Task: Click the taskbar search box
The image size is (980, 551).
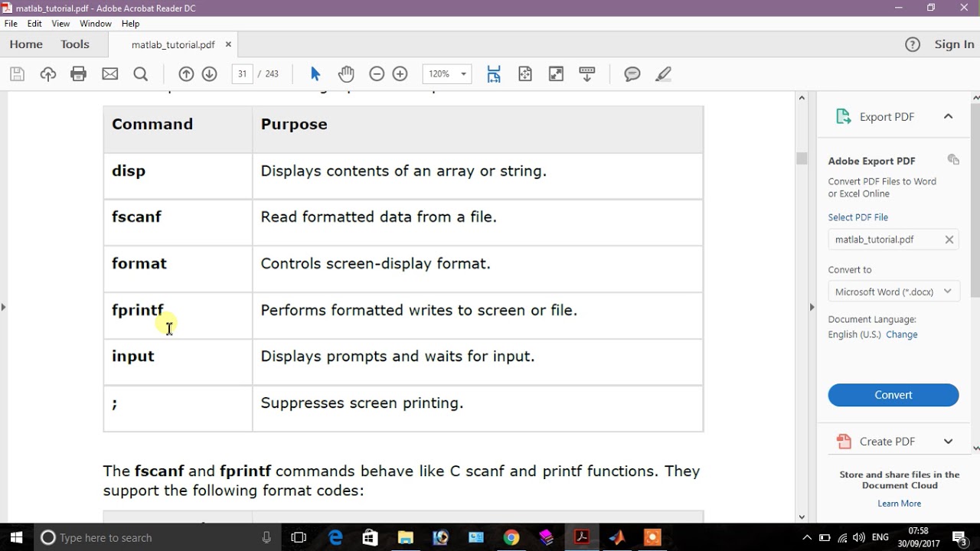Action: pos(158,537)
